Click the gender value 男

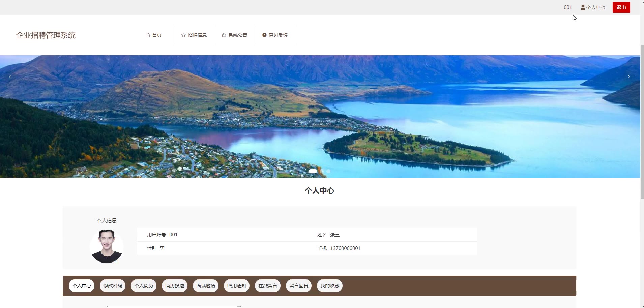(x=162, y=248)
